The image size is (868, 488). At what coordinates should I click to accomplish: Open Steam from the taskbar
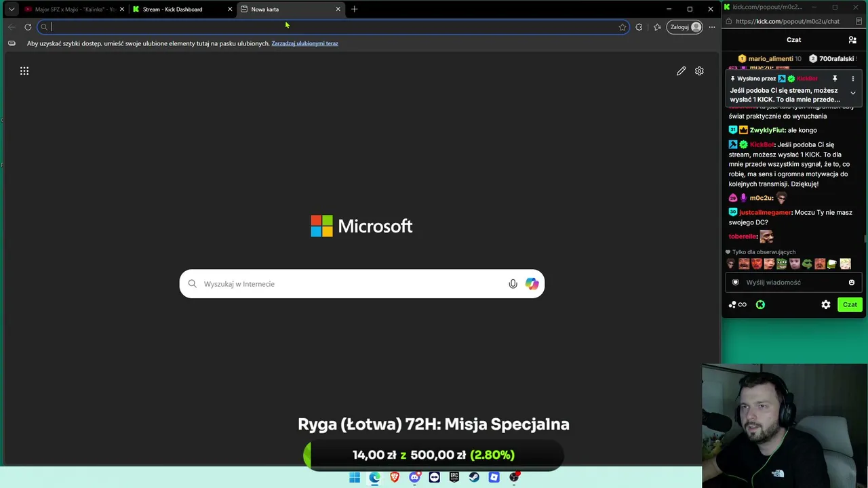[474, 478]
